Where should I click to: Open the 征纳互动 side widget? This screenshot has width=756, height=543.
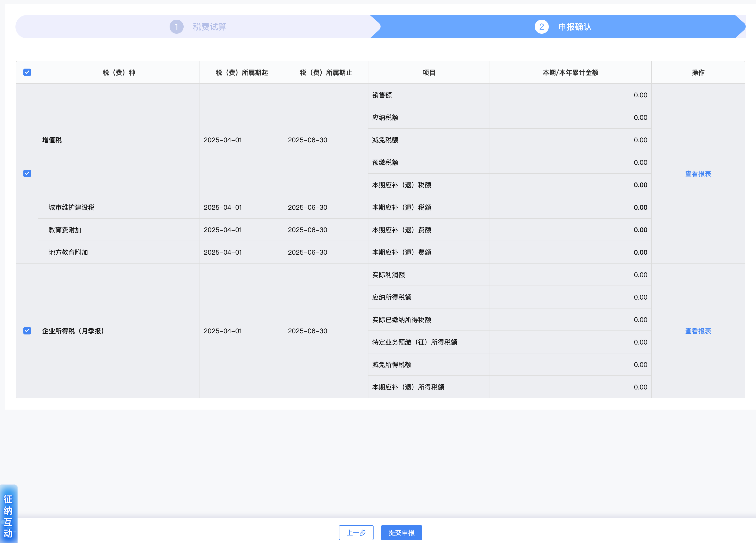click(8, 514)
